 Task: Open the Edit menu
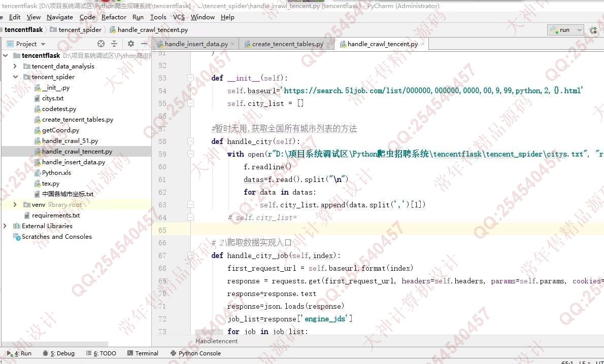click(15, 17)
